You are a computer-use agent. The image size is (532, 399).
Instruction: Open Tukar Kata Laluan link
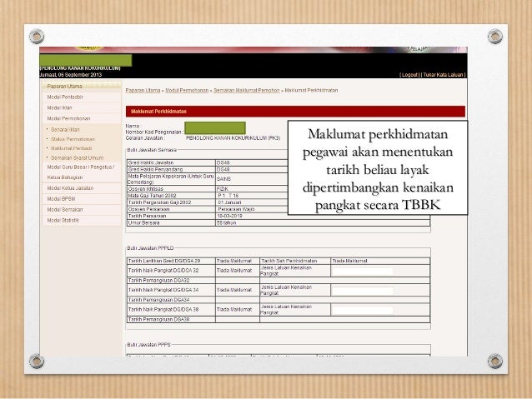443,75
